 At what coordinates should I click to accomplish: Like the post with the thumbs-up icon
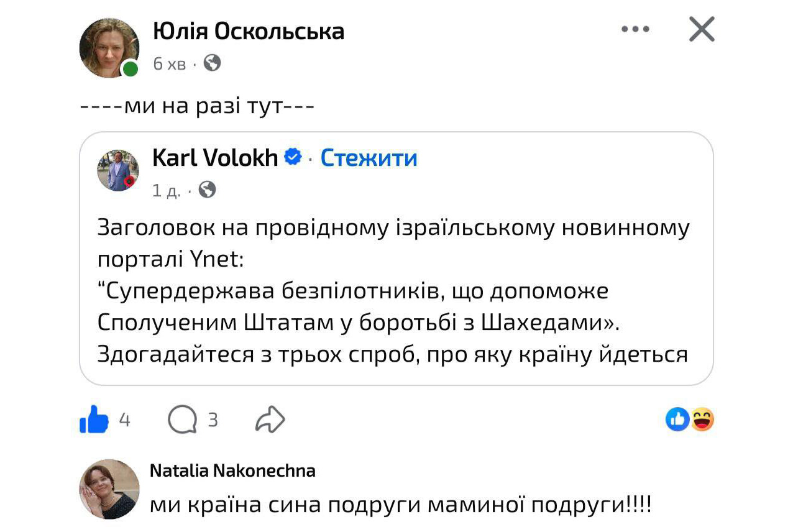click(94, 420)
